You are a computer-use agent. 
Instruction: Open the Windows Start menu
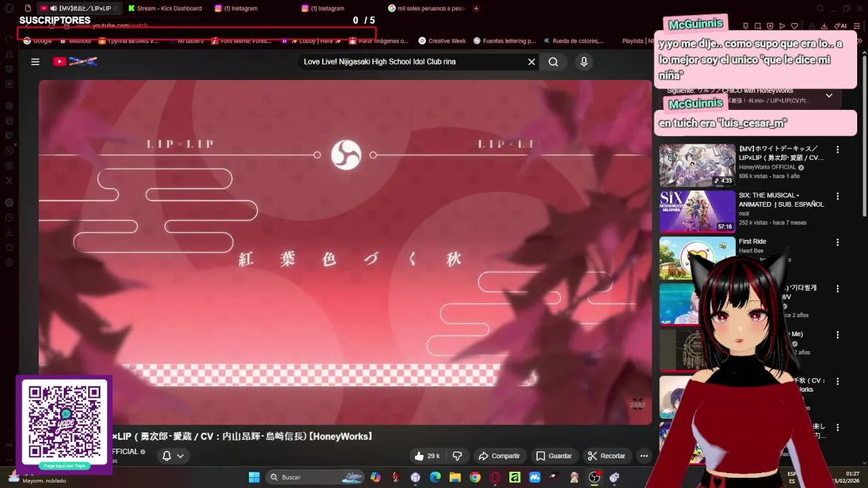[x=254, y=477]
